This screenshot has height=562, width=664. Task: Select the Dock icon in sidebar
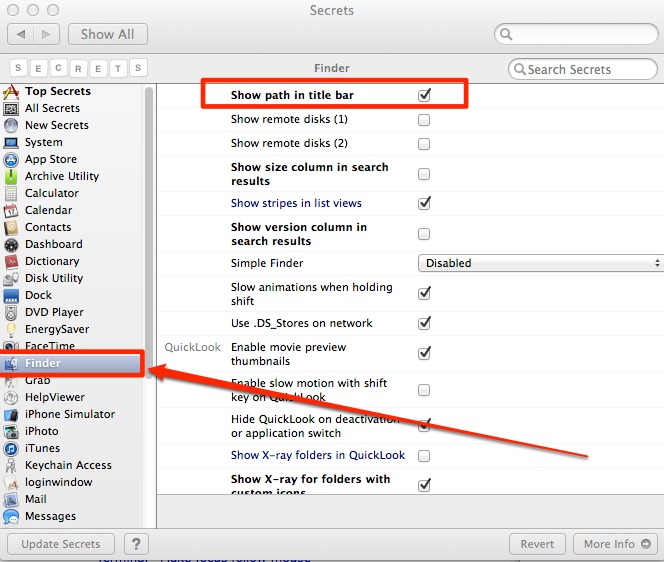(11, 296)
